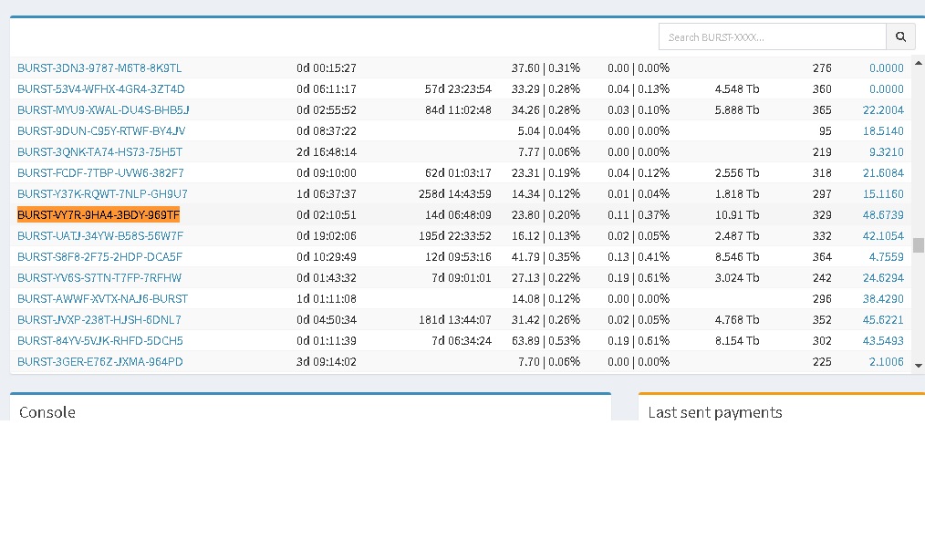This screenshot has width=925, height=560.
Task: Select cell 0.11 | 0.37%
Action: click(639, 215)
